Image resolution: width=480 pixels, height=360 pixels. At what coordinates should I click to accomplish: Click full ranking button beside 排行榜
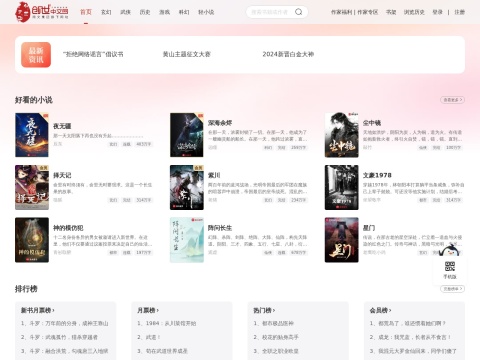click(x=452, y=289)
